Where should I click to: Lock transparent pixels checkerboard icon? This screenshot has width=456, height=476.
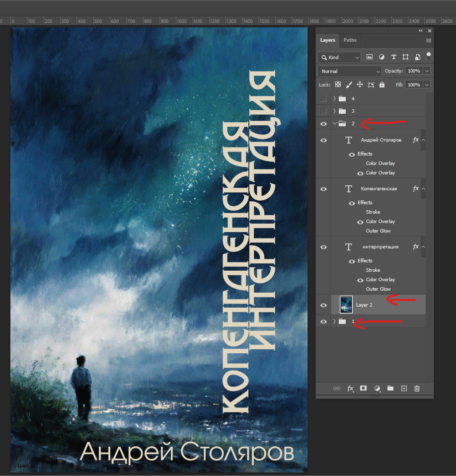click(338, 85)
